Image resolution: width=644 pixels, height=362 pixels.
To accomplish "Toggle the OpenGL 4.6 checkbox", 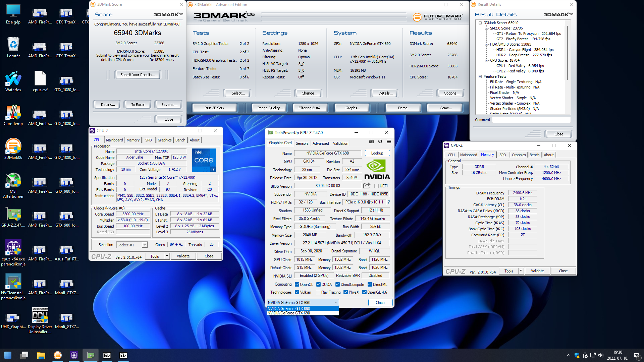I will click(x=364, y=292).
